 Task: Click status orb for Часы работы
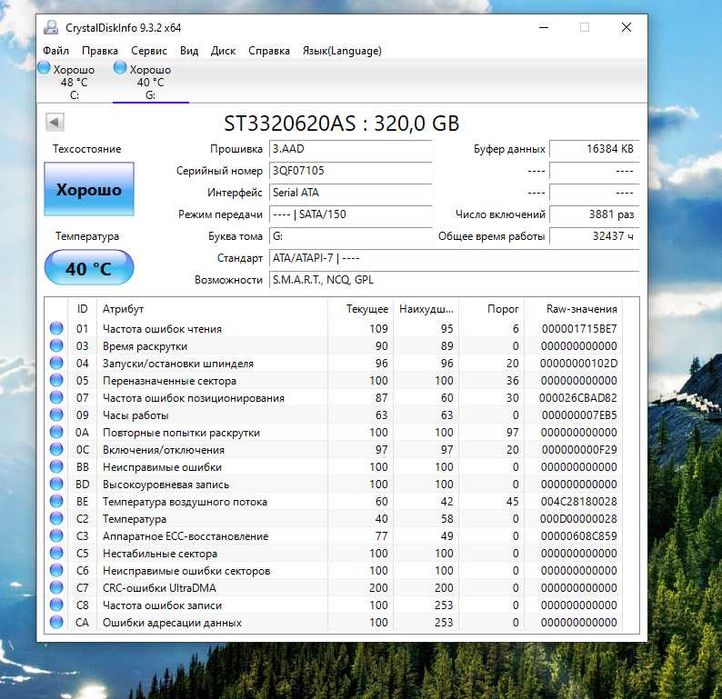(57, 414)
